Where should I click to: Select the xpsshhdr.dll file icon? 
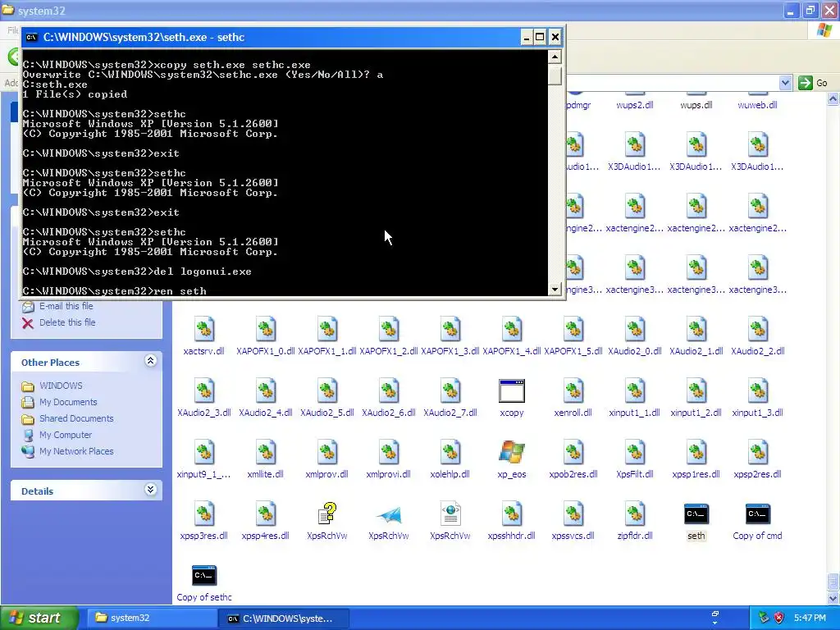(512, 514)
